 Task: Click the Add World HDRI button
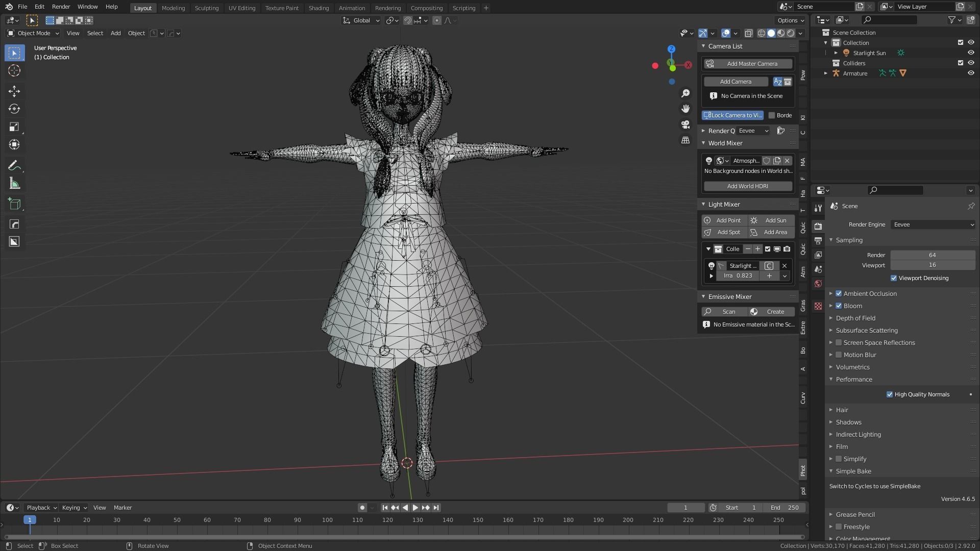click(x=748, y=186)
